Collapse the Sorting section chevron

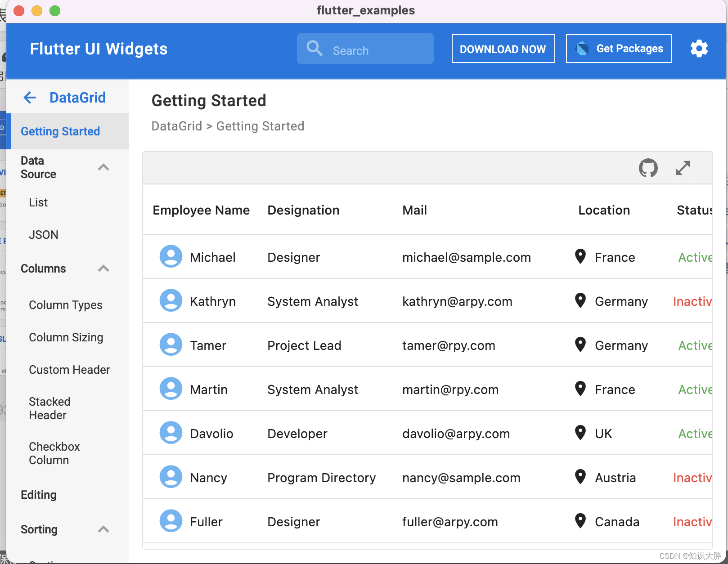point(103,529)
